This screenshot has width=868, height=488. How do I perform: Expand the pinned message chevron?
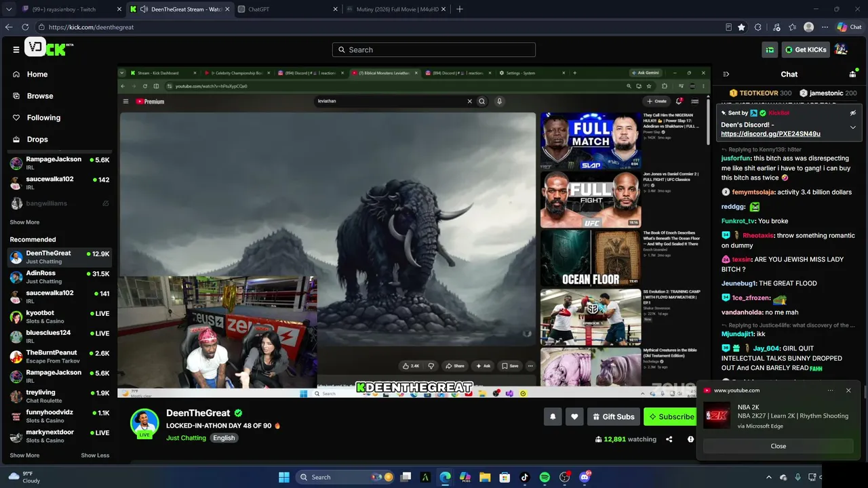point(853,127)
